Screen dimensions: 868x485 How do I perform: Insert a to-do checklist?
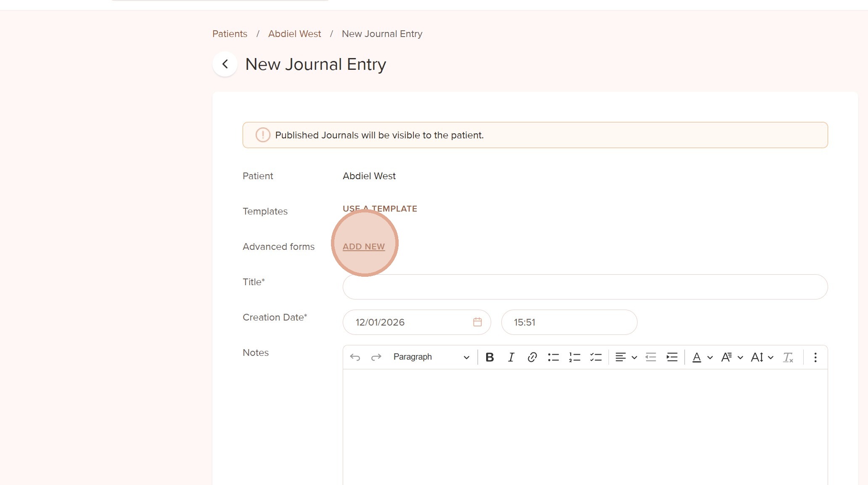(596, 357)
